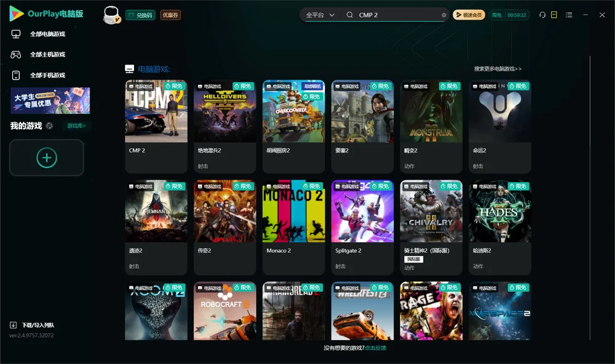Open the 大学生专属优惠 student discount banner
The width and height of the screenshot is (615, 364).
[x=50, y=100]
